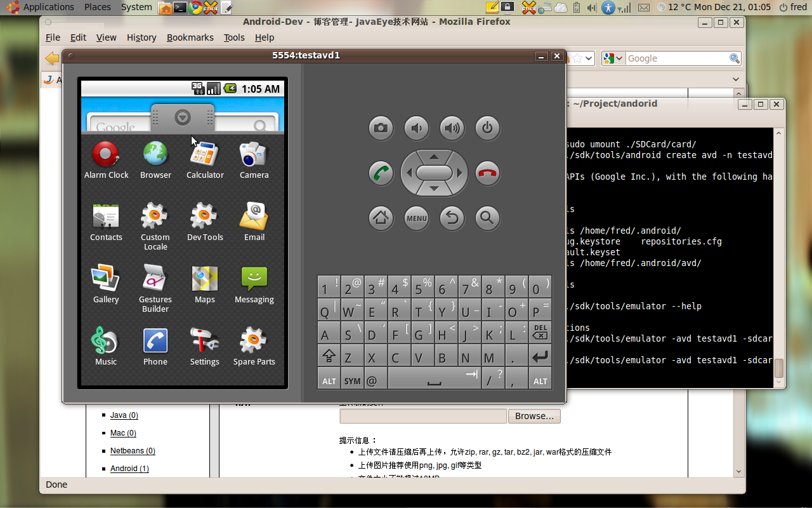Click the D-pad center button
The height and width of the screenshot is (508, 812).
click(x=434, y=173)
